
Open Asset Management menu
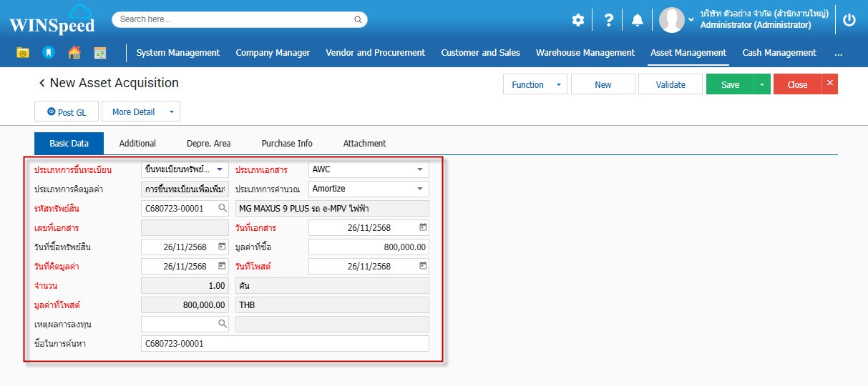(x=688, y=53)
